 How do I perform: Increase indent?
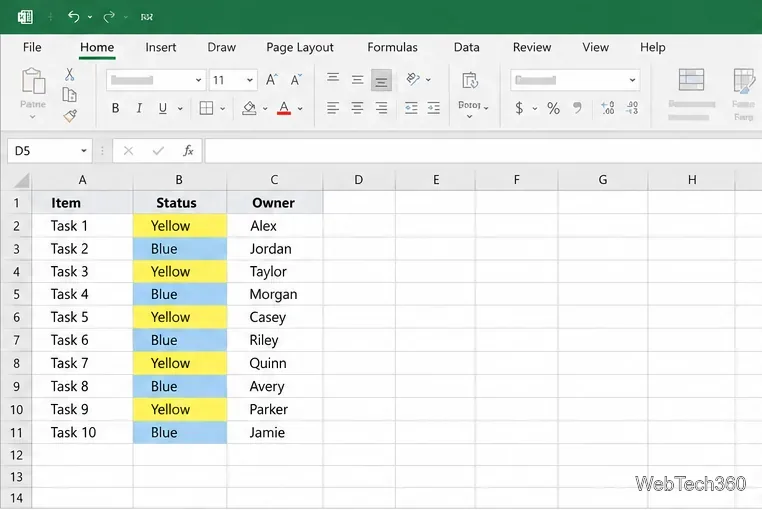pos(433,108)
